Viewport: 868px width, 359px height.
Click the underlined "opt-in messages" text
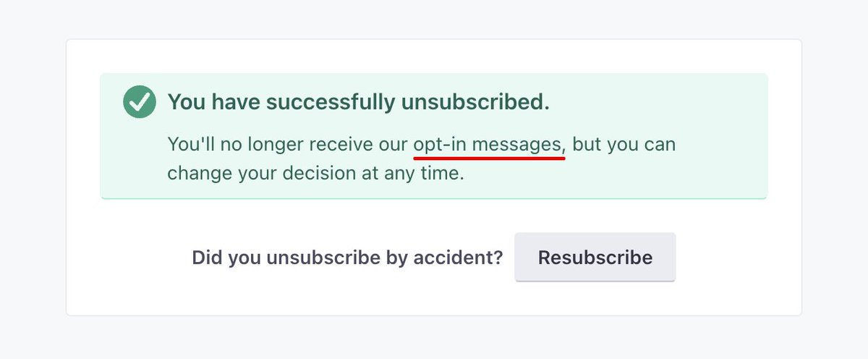[488, 145]
